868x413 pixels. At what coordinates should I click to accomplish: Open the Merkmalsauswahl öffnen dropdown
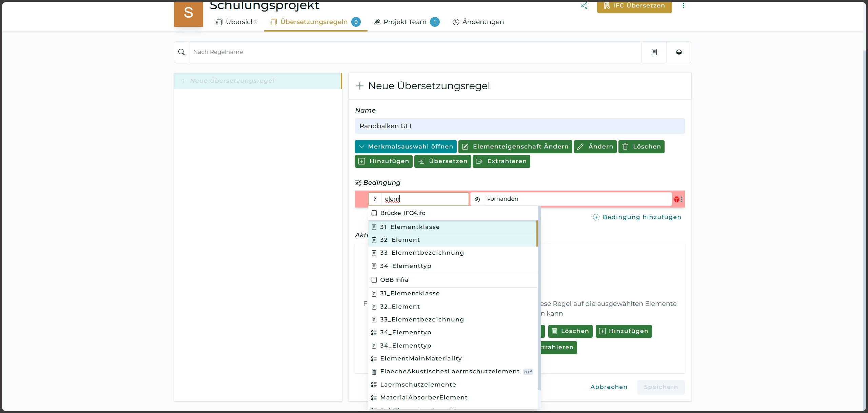[x=406, y=147]
